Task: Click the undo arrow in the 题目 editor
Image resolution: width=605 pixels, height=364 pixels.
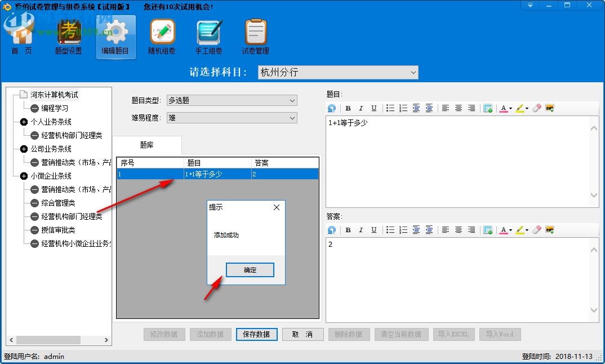Action: tap(332, 108)
